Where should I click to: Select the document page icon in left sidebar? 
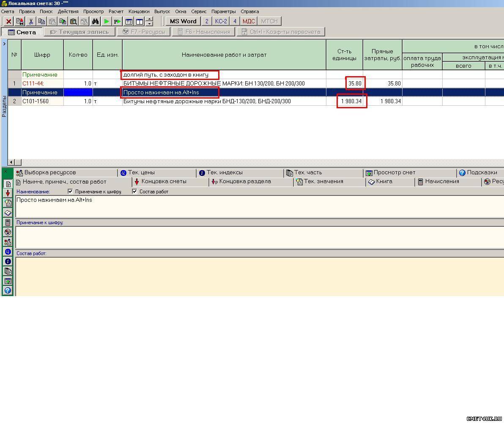coord(8,184)
